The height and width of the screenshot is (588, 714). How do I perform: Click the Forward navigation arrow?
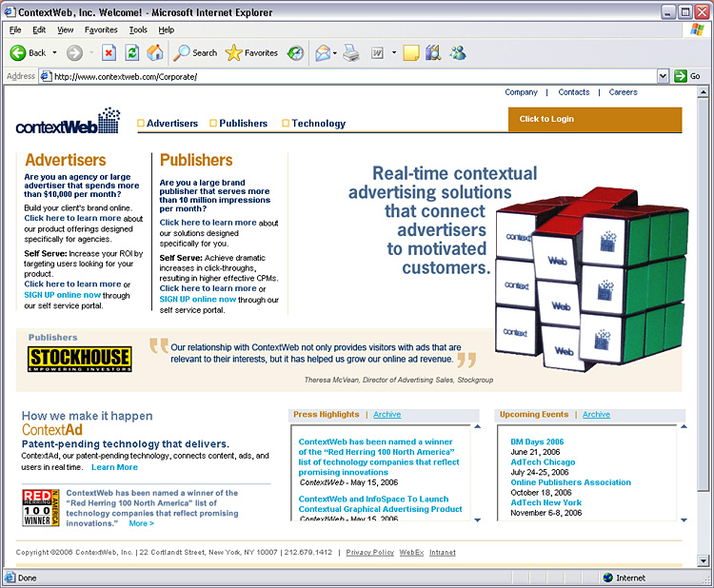[x=74, y=52]
